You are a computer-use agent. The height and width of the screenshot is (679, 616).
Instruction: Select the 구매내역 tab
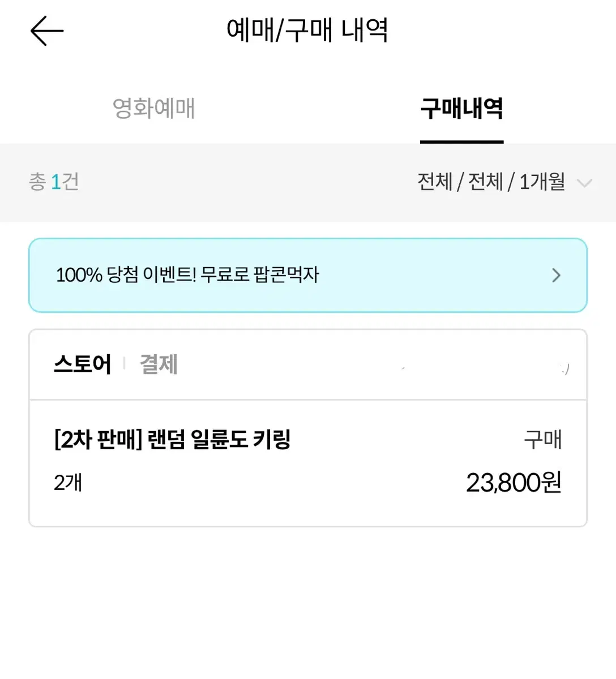461,108
